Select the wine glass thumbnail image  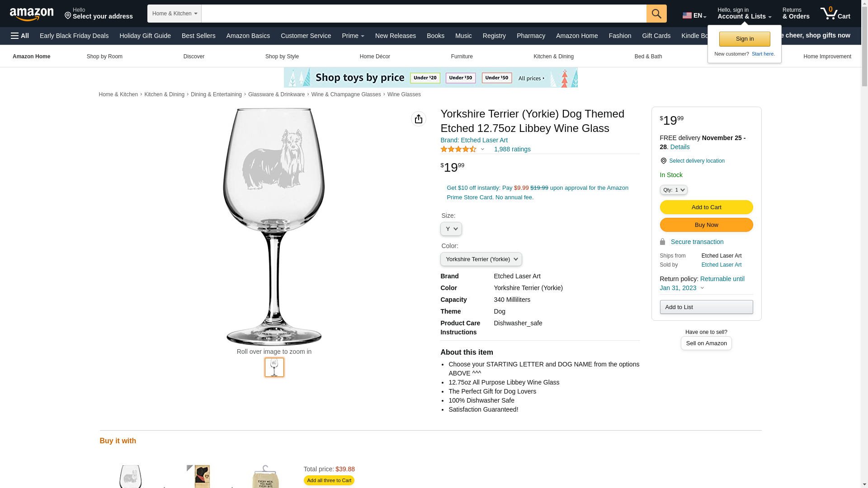274,367
